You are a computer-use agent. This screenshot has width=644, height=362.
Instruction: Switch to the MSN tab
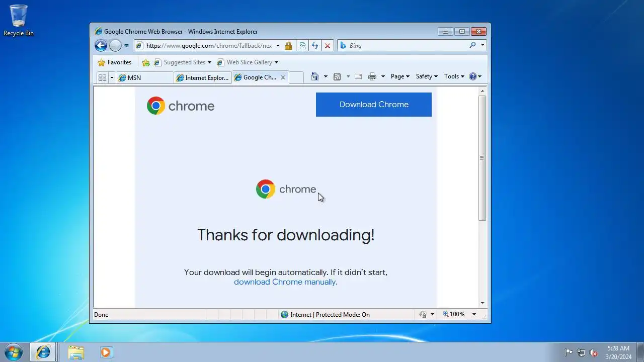(145, 77)
